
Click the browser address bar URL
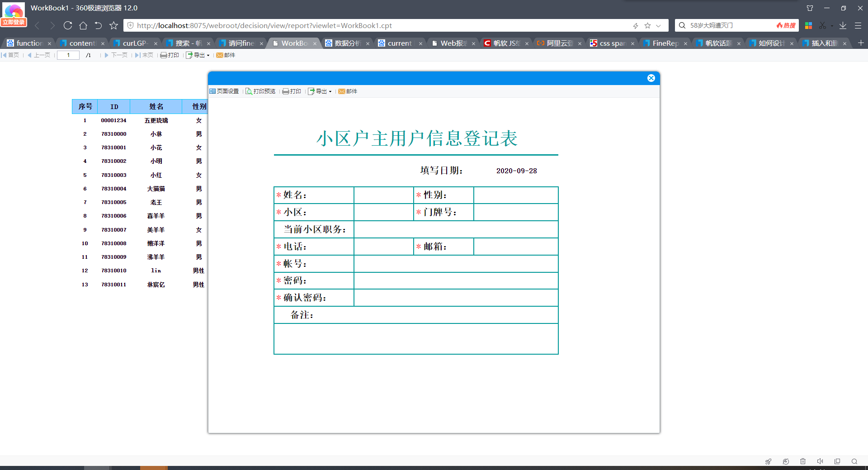coord(264,25)
